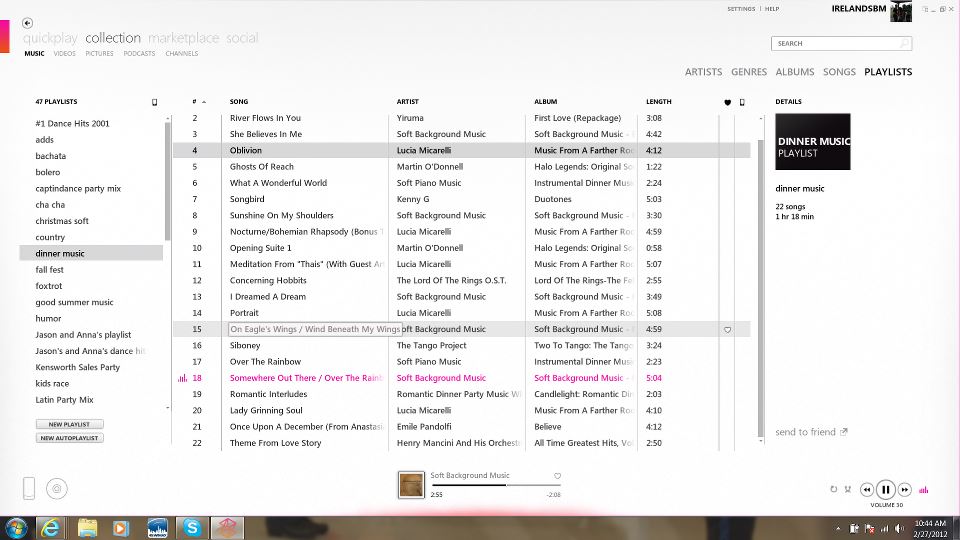960x540 pixels.
Task: Click the heart rating on the now-playing track
Action: tap(557, 476)
